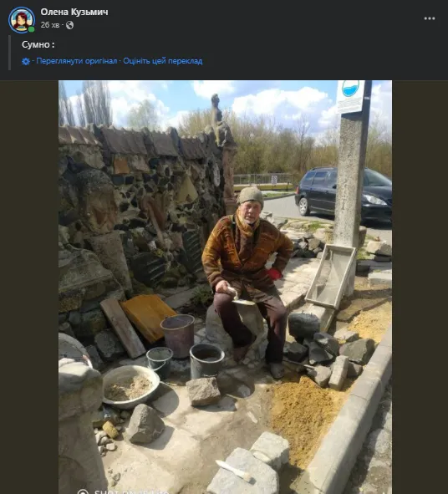This screenshot has width=448, height=494.
Task: Click the green online status dot
Action: tap(31, 29)
